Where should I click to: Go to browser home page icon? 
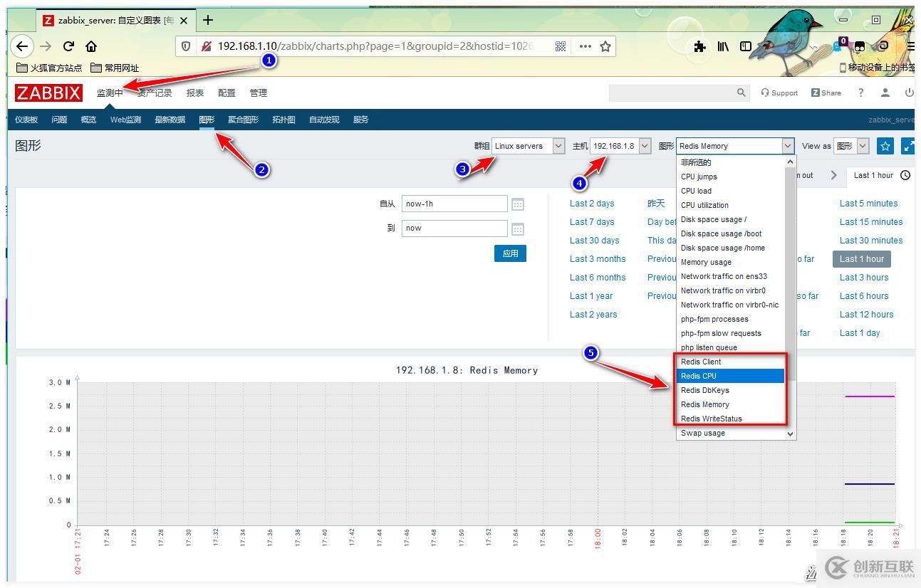pyautogui.click(x=91, y=46)
